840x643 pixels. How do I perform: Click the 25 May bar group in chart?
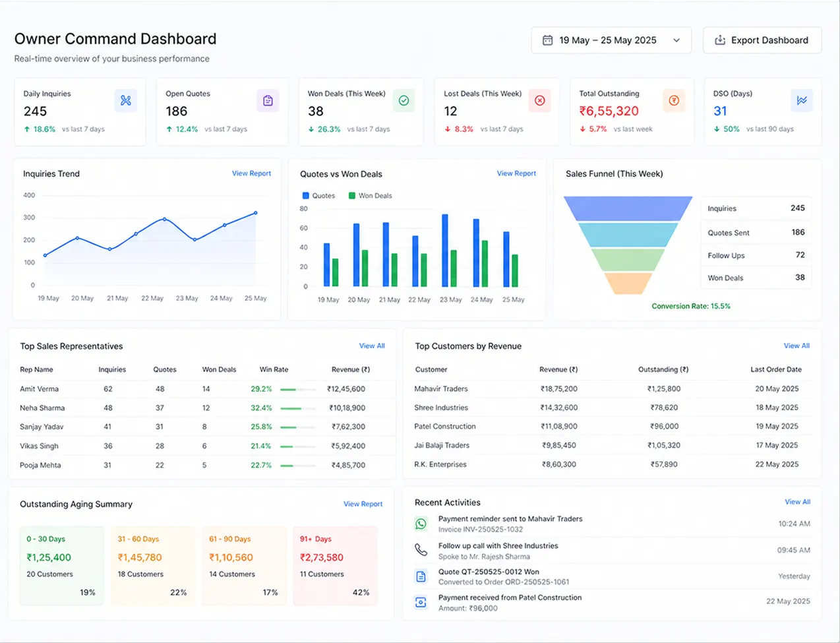[x=510, y=259]
